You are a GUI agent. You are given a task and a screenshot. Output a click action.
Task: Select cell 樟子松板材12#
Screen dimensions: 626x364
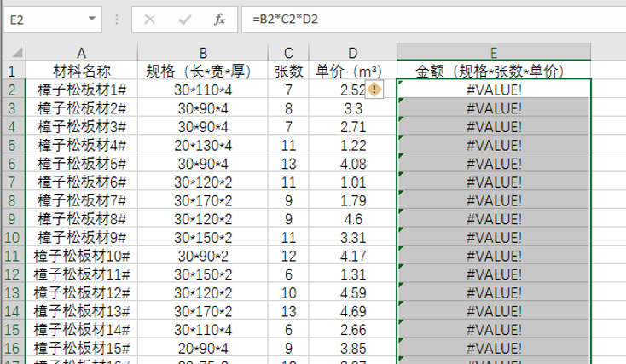pos(82,292)
